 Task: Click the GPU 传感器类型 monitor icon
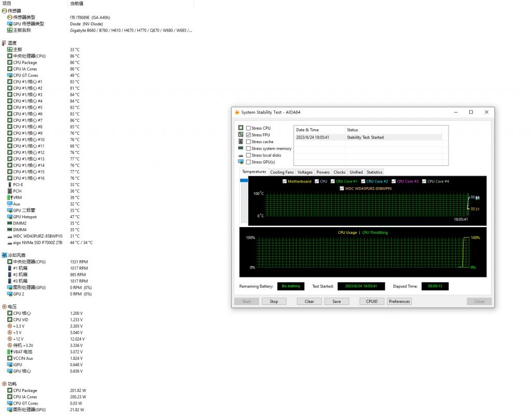tap(9, 24)
